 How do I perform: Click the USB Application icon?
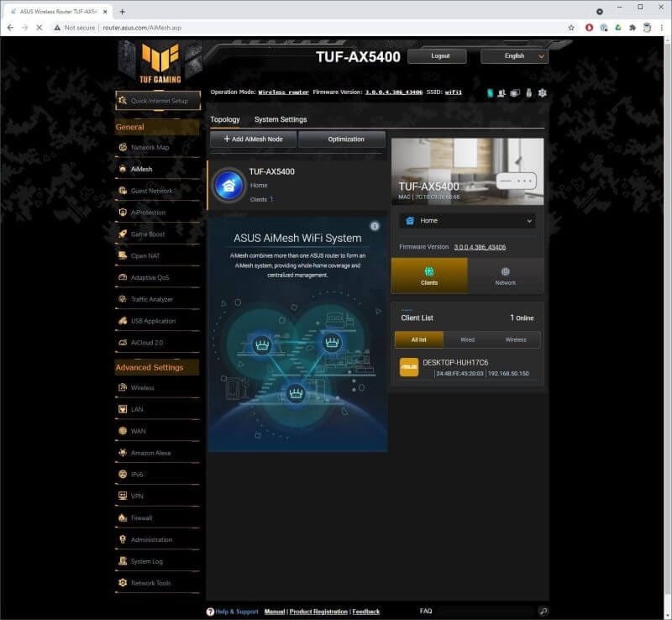click(x=123, y=321)
